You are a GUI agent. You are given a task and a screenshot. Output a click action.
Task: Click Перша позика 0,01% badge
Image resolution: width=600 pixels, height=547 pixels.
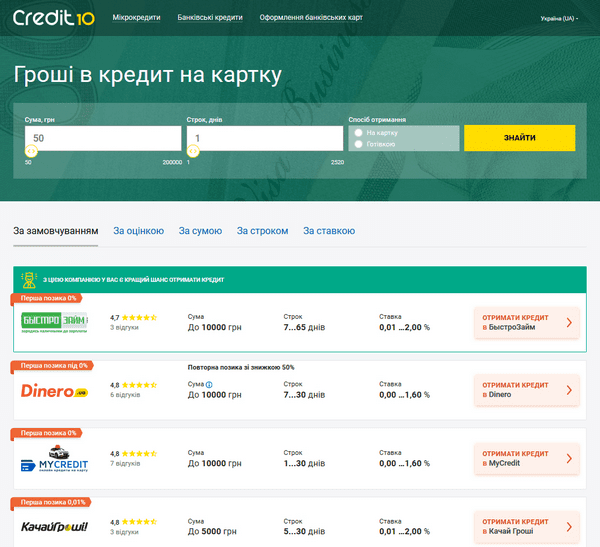point(52,502)
